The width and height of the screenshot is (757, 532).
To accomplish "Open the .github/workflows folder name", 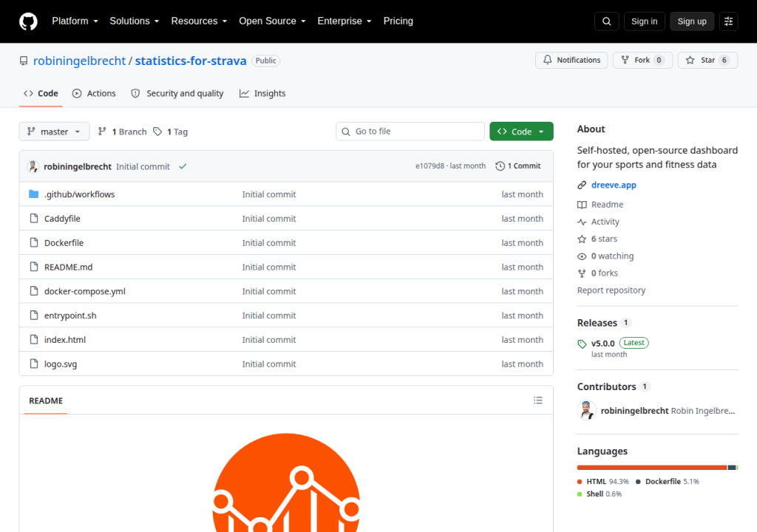I will click(x=80, y=194).
